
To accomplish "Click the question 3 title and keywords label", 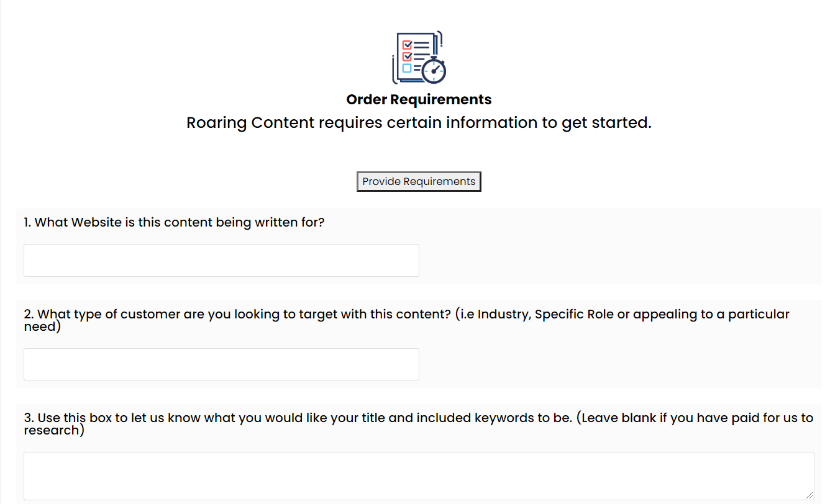I will 298,418.
